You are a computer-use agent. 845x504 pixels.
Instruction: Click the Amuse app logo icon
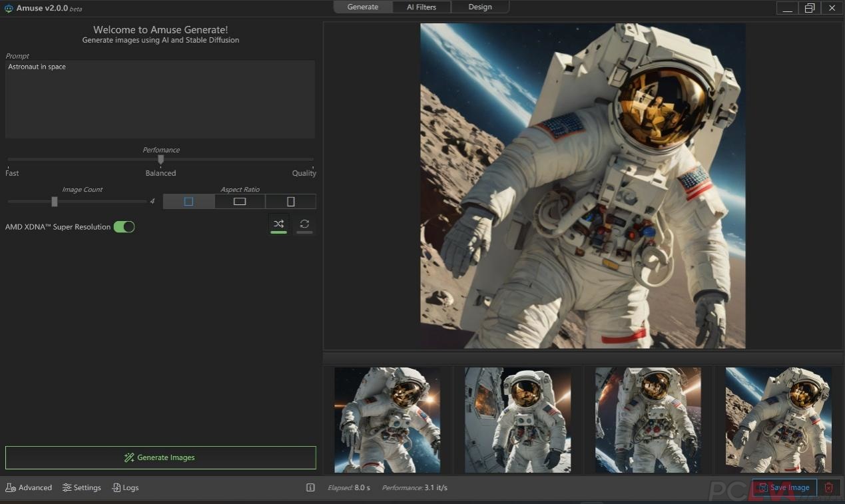(x=9, y=8)
